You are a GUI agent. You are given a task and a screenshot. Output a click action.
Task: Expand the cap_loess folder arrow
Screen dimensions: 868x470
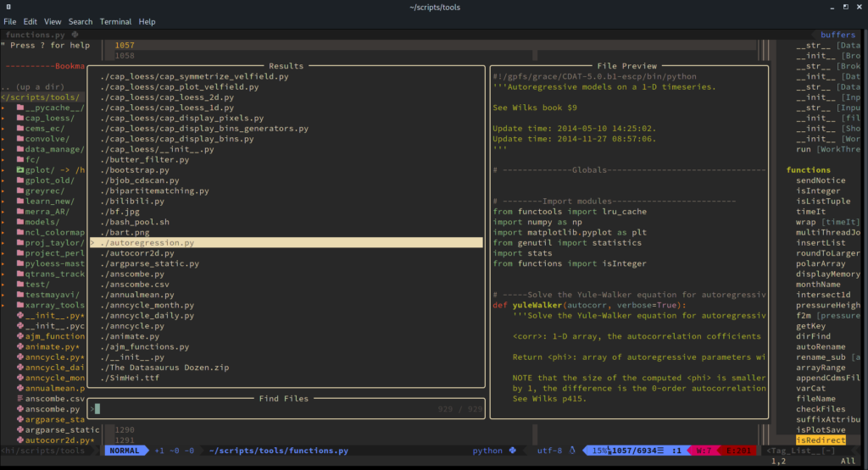(3, 118)
